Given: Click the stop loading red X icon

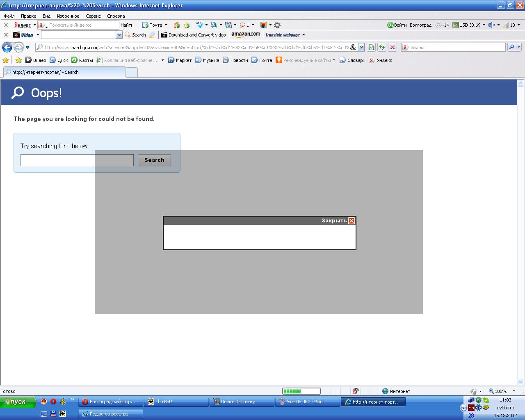Looking at the screenshot, I should pos(393,47).
